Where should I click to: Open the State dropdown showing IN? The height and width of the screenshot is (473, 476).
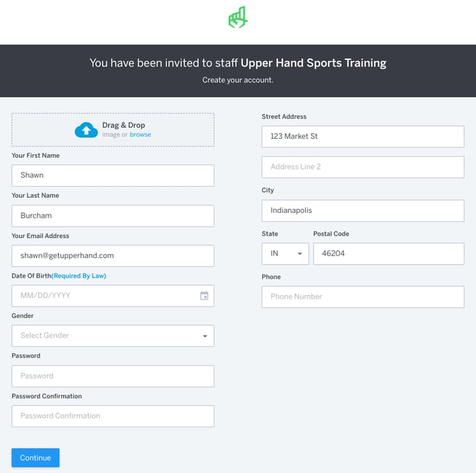[285, 254]
